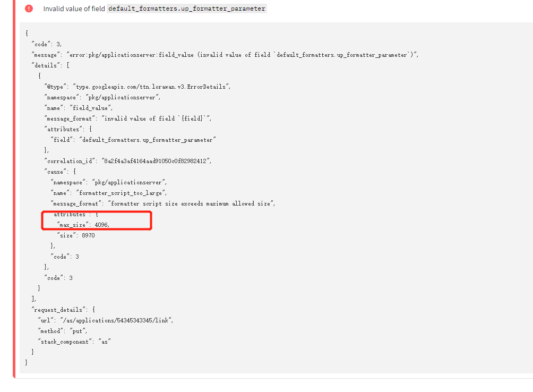Click the "field" attribute value line
This screenshot has height=392, width=533.
133,140
